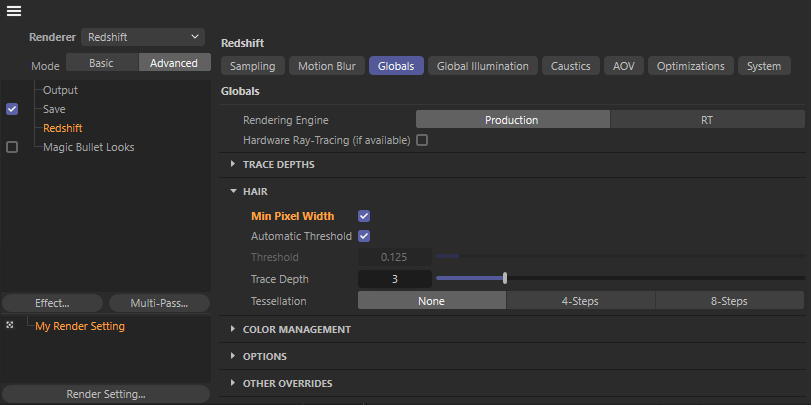The height and width of the screenshot is (405, 811).
Task: Expand the Color Management section
Action: coord(234,329)
